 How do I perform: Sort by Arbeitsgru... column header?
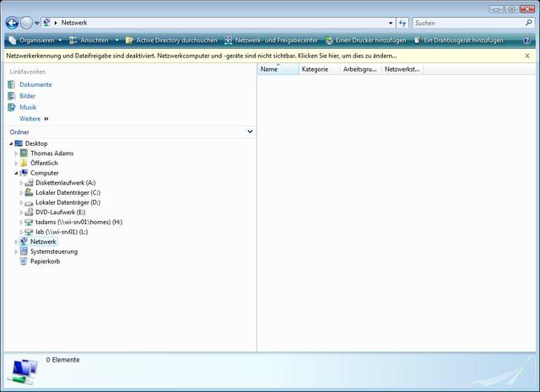tap(360, 69)
